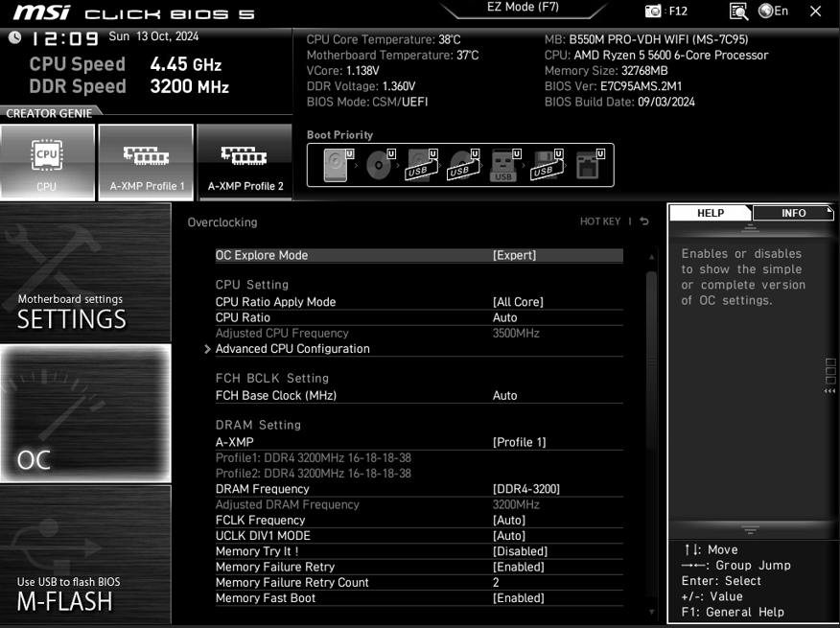
Task: Click the BIOS Ver: E7C95AMS.2M1 text
Action: 614,86
